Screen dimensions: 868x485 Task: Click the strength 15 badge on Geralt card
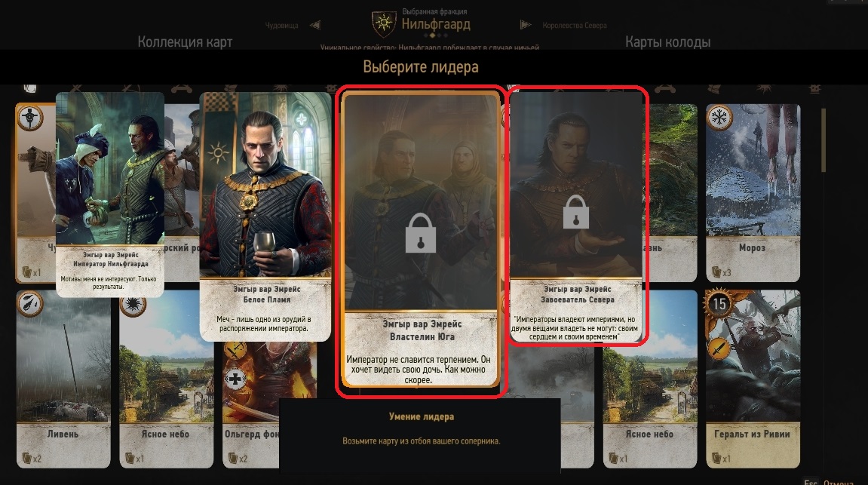click(719, 303)
